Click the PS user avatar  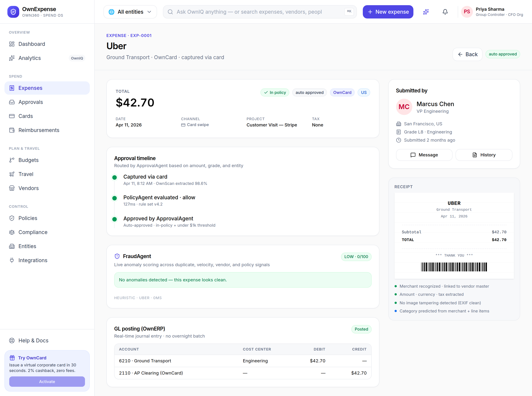tap(467, 12)
